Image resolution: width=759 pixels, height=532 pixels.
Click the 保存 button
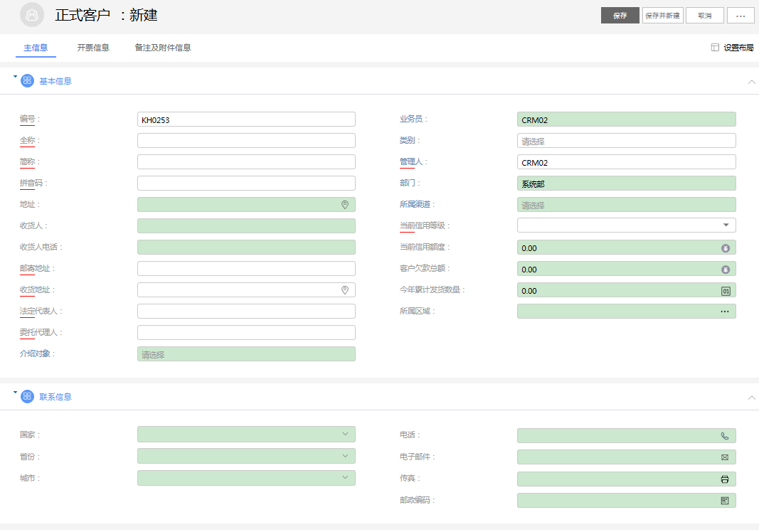coord(620,16)
